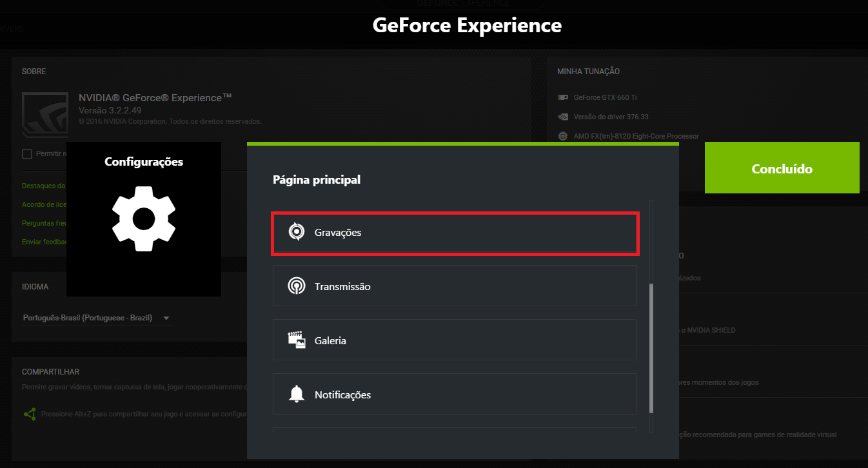Click the Notificações bell icon

click(297, 394)
